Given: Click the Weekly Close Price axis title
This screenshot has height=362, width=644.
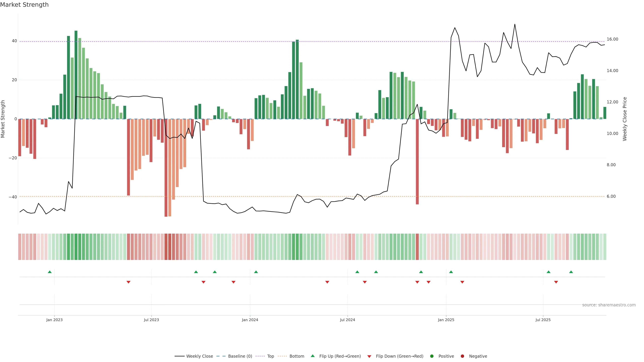Looking at the screenshot, I should pyautogui.click(x=625, y=119).
